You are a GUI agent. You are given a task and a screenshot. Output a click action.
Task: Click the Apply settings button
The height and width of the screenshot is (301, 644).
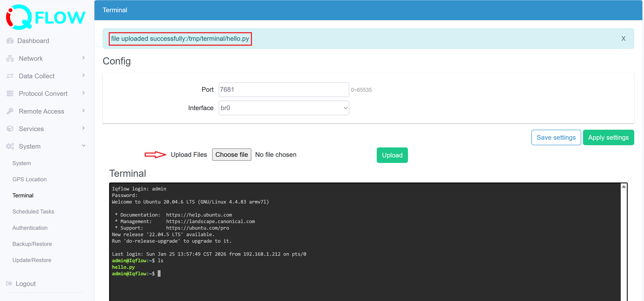608,137
